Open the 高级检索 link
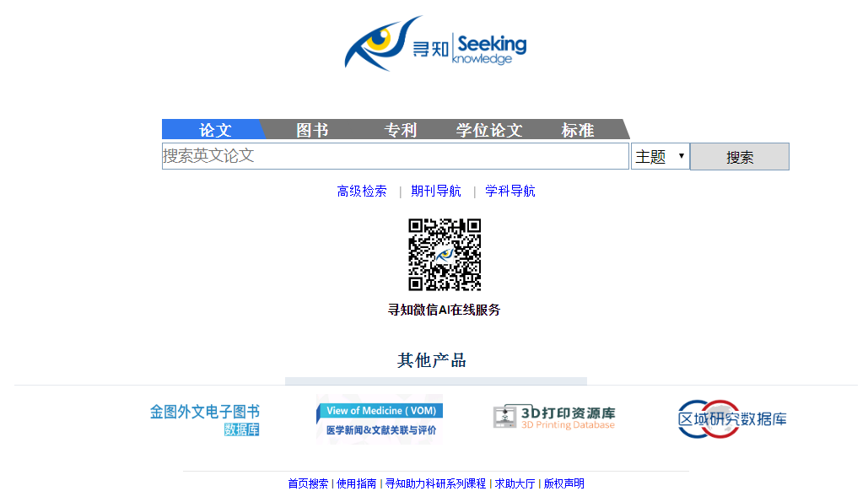This screenshot has height=502, width=868. click(362, 191)
